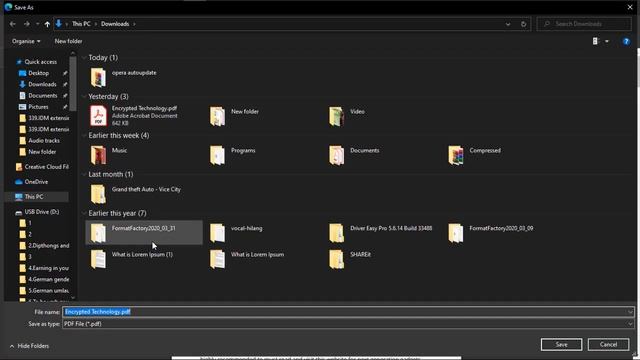The height and width of the screenshot is (360, 640).
Task: Select New folder in the sidebar
Action: coord(42,151)
